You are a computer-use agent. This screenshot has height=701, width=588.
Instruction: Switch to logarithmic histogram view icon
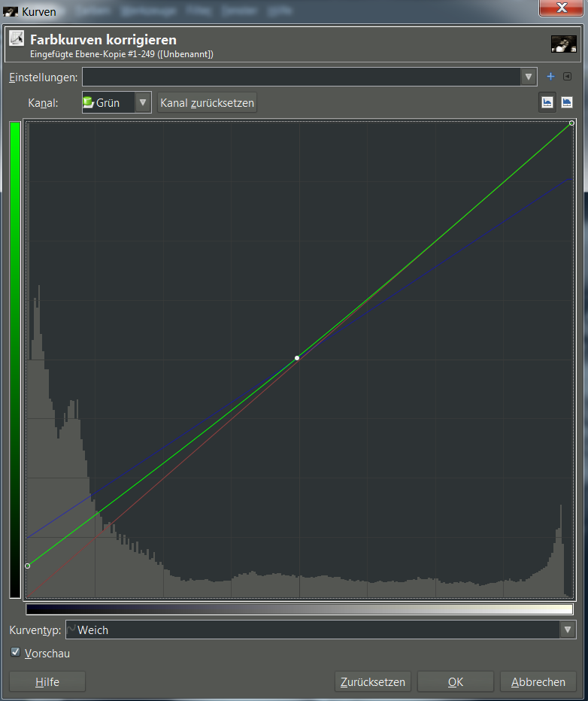click(566, 102)
